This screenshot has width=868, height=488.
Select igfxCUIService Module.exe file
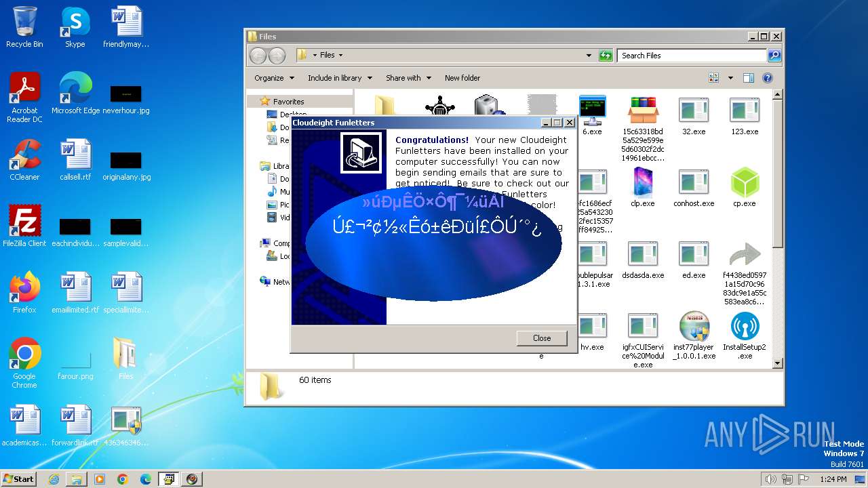pos(643,340)
